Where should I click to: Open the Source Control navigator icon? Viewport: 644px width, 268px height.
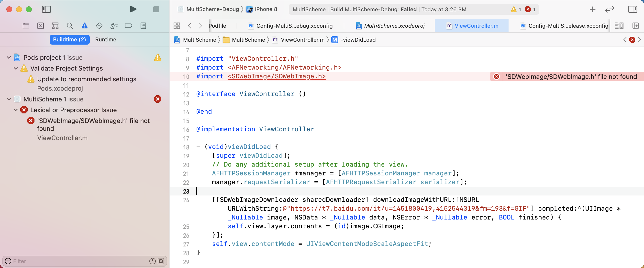pyautogui.click(x=41, y=26)
